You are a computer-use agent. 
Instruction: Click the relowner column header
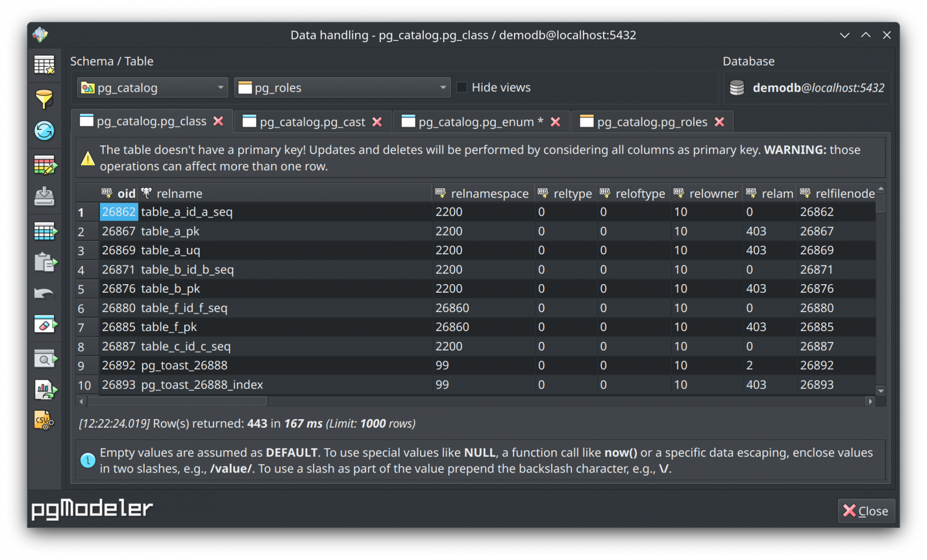707,193
